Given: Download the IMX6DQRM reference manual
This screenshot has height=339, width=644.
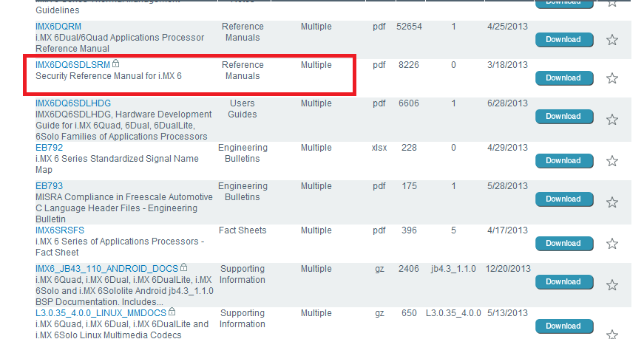Looking at the screenshot, I should coord(563,40).
